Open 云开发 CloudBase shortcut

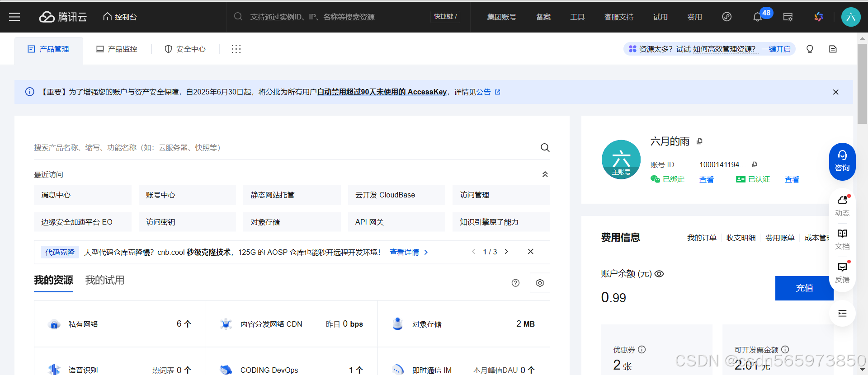396,195
